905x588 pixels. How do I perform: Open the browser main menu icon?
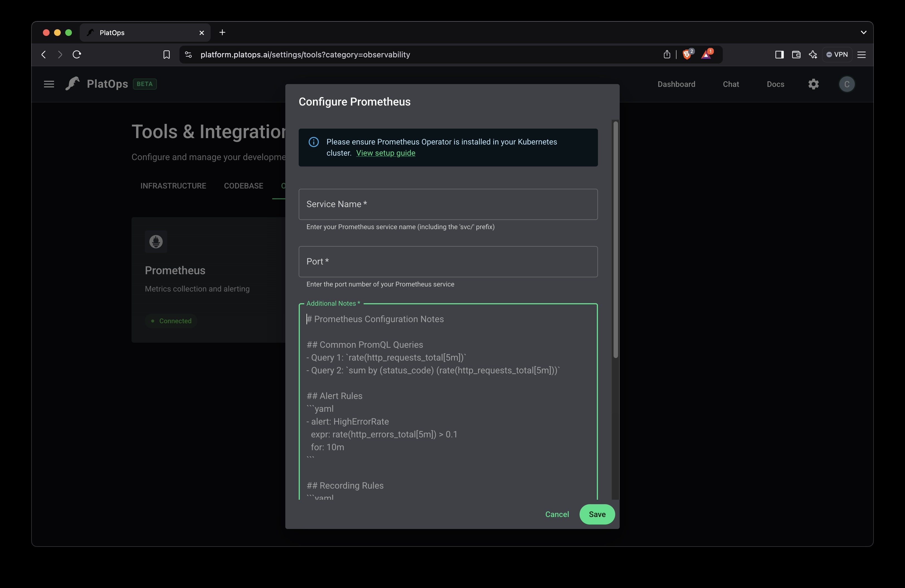862,55
